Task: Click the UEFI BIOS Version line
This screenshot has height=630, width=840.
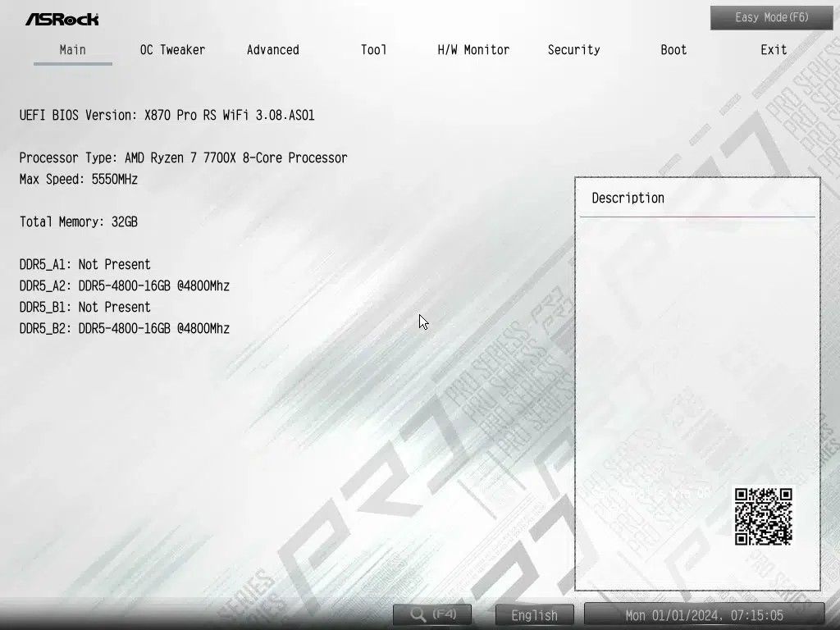Action: 167,115
